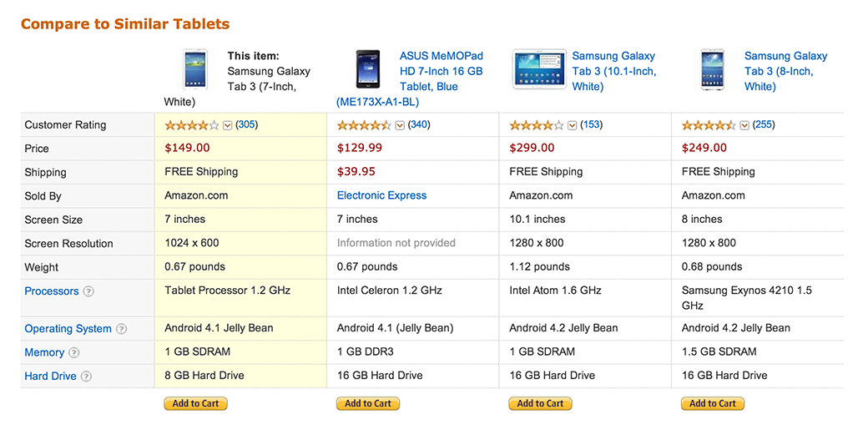Viewport: 868px width, 435px height.
Task: Click ASUS MeMOPad star rating
Action: pos(363,125)
